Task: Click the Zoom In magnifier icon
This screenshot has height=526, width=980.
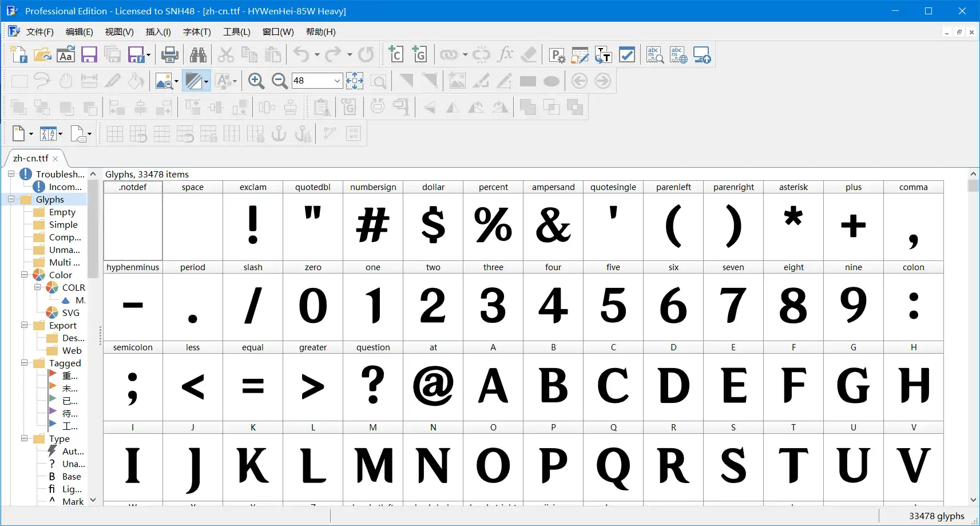Action: (x=256, y=81)
